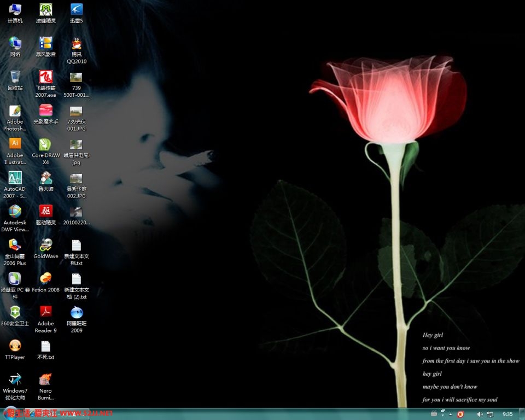
Task: Show hidden system tray icons arrow
Action: 450,415
